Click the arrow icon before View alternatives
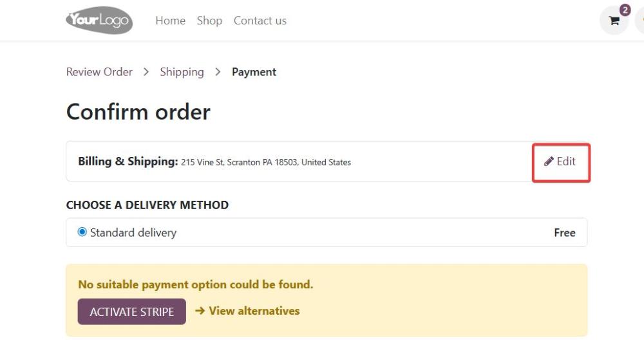Screen dimensions: 644x361 tap(200, 311)
